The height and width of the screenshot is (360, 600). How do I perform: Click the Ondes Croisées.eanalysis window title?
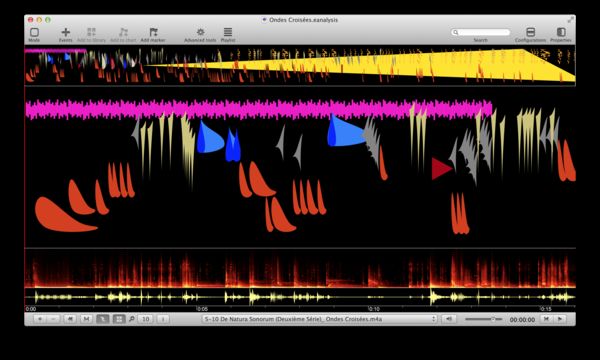point(303,20)
